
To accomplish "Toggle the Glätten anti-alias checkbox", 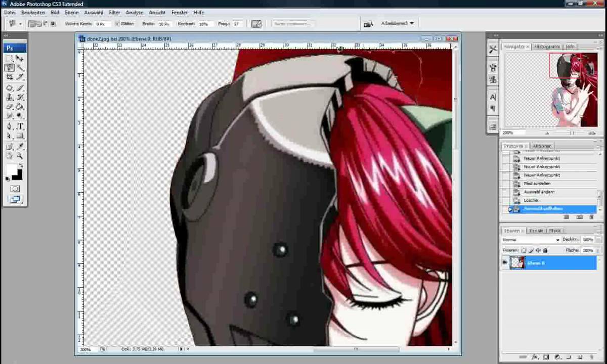I will [x=117, y=24].
